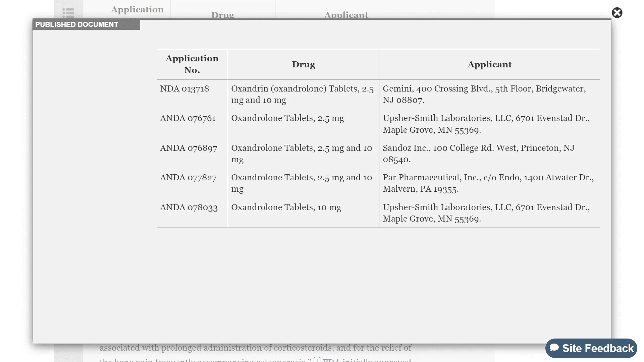Open the Site Feedback button
Screen dimensions: 644x362
(x=591, y=348)
